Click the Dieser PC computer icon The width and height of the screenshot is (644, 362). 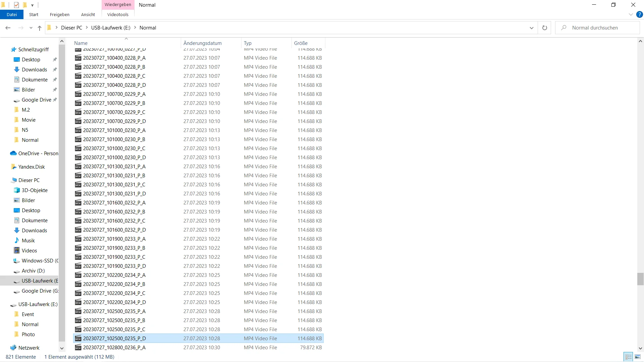click(x=14, y=180)
